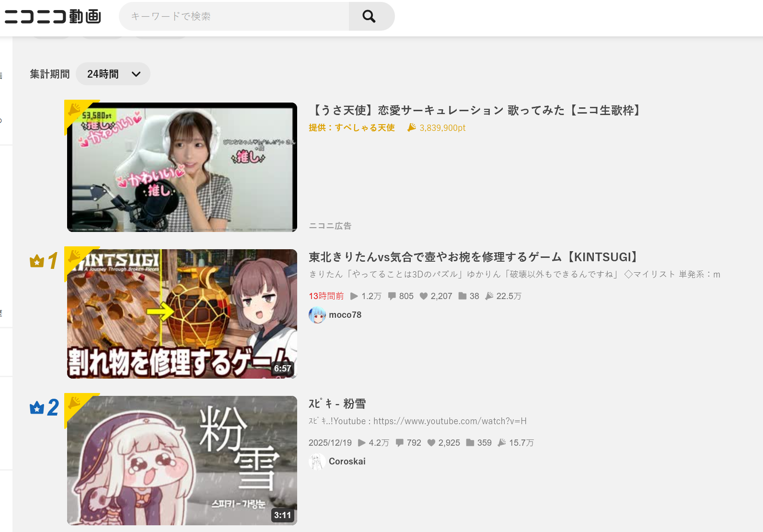Image resolution: width=763 pixels, height=532 pixels.
Task: Open the KINTSUGI video thumbnail
Action: click(x=182, y=314)
